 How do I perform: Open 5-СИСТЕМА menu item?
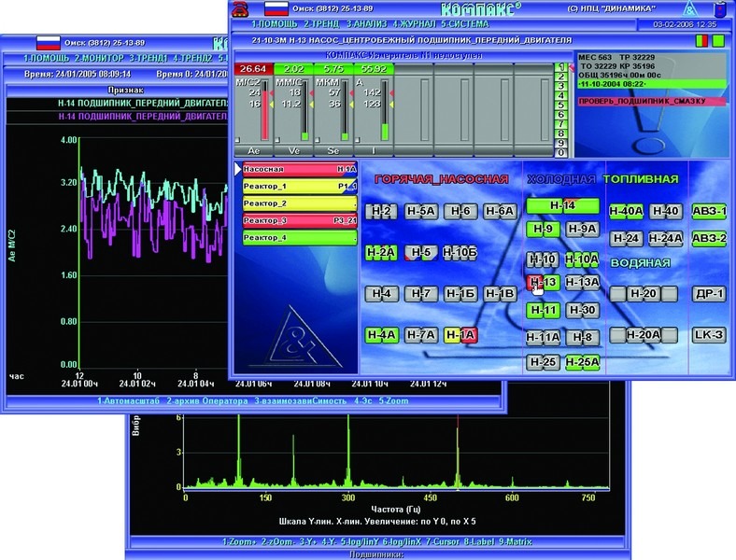(x=465, y=24)
